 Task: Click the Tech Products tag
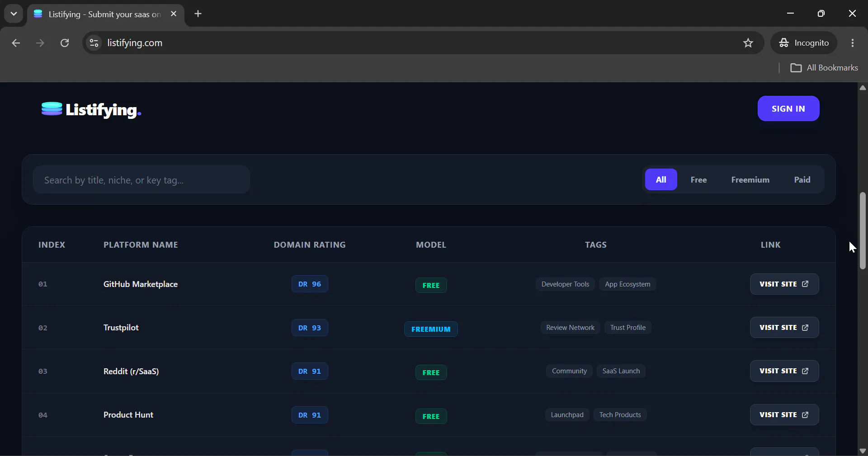(x=620, y=415)
